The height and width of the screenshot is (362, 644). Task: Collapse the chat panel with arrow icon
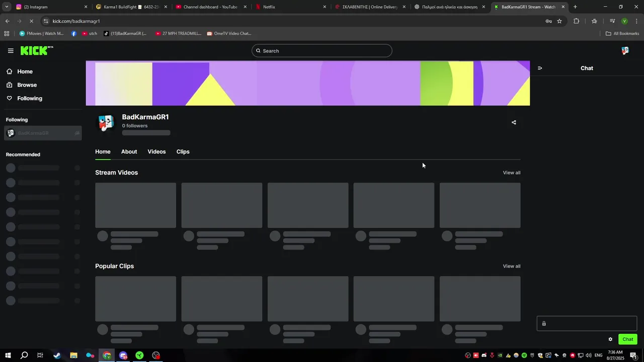pyautogui.click(x=540, y=68)
